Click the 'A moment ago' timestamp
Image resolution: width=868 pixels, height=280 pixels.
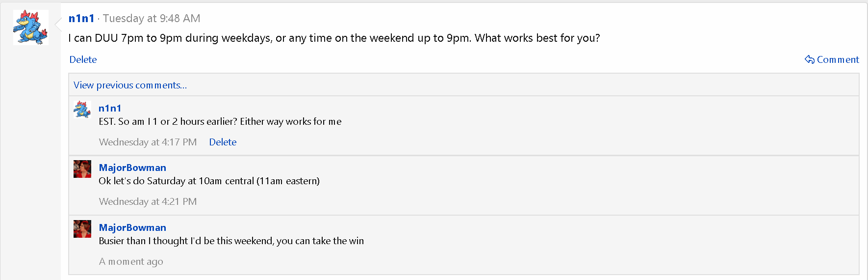coord(131,261)
